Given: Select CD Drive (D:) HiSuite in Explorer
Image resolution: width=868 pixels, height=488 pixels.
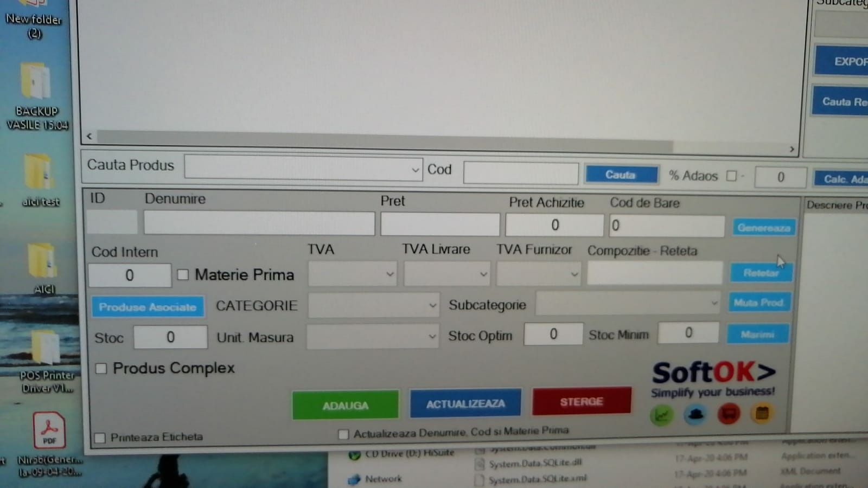Looking at the screenshot, I should click(402, 453).
